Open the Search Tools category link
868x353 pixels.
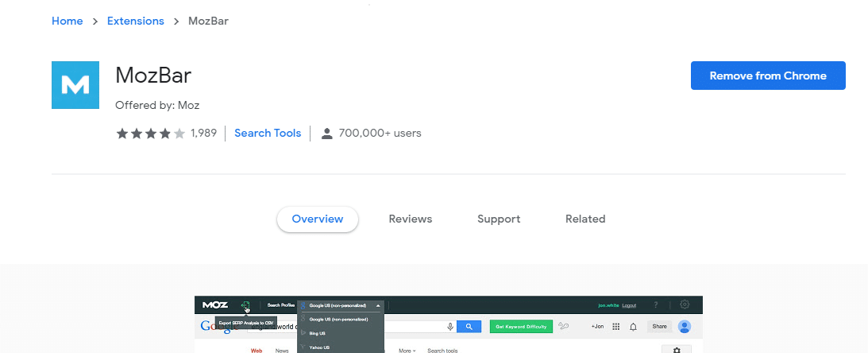point(268,133)
